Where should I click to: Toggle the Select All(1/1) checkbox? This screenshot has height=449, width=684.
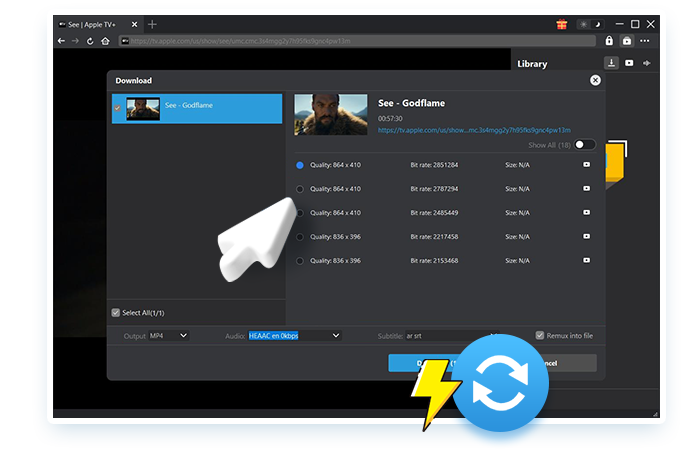click(x=116, y=312)
